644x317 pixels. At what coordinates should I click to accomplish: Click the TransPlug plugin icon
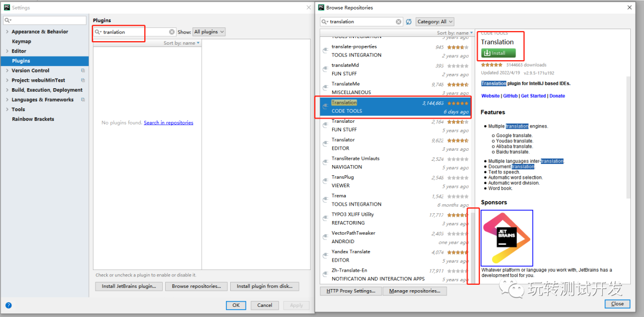click(x=325, y=181)
